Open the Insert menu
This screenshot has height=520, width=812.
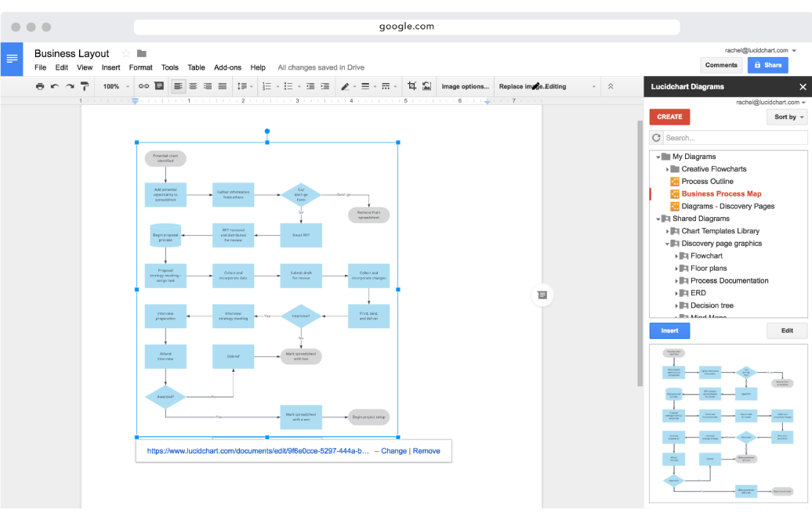coord(111,68)
